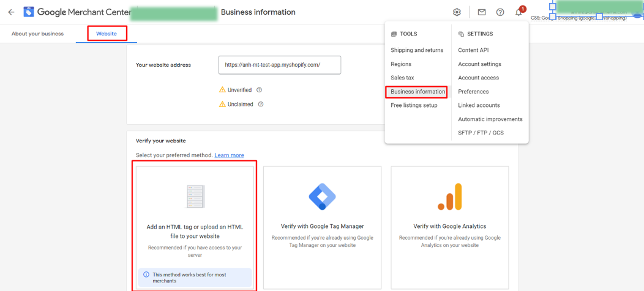Click the SETTINGS header icon

coord(461,34)
